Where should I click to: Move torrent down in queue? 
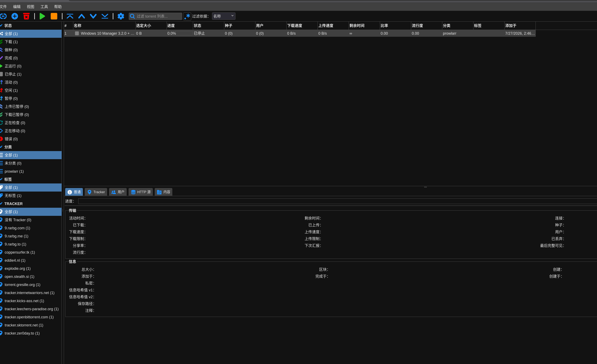93,16
